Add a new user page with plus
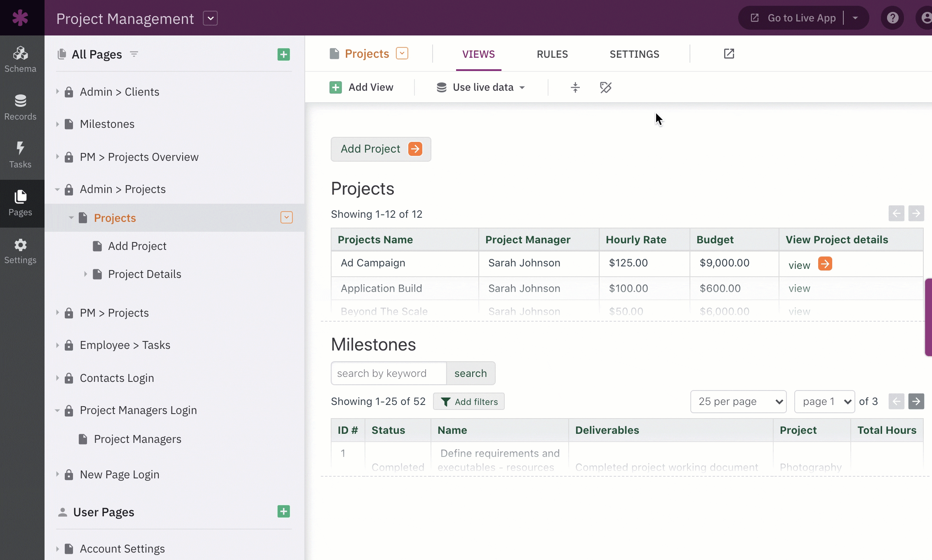932x560 pixels. point(284,512)
